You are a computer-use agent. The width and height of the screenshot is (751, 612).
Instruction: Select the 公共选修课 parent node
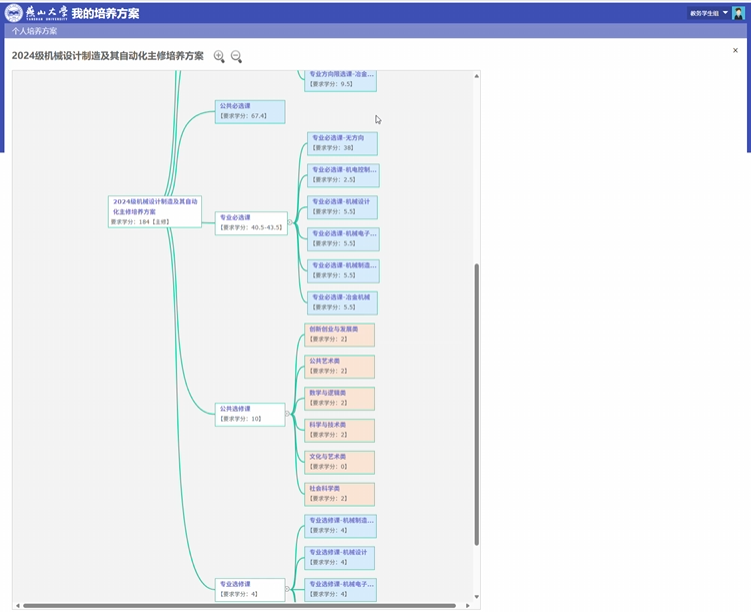pos(250,415)
